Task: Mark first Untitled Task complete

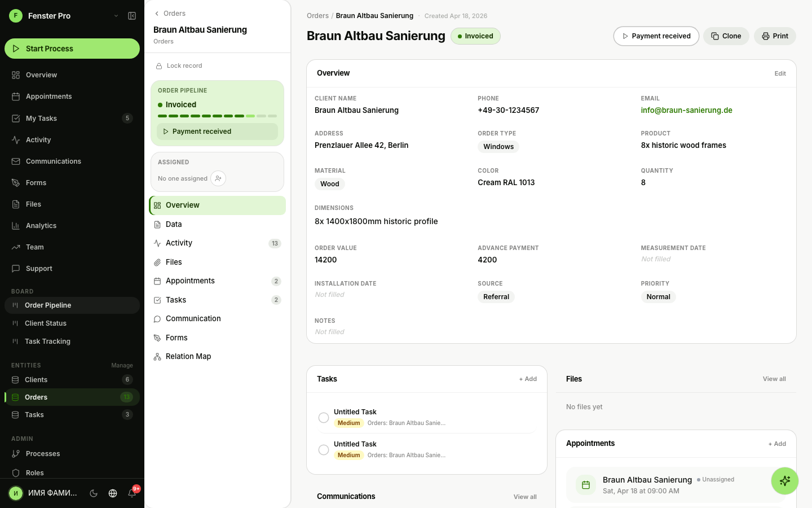Action: click(324, 418)
